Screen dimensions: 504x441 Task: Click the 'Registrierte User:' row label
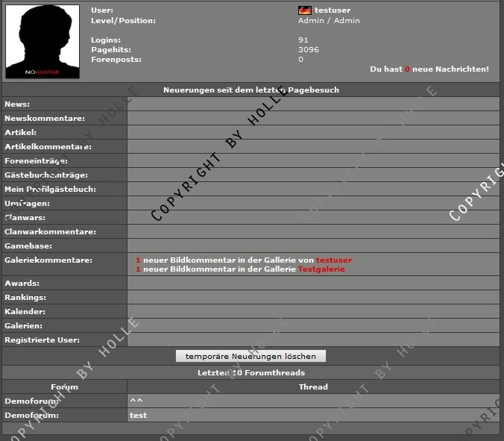pos(42,340)
